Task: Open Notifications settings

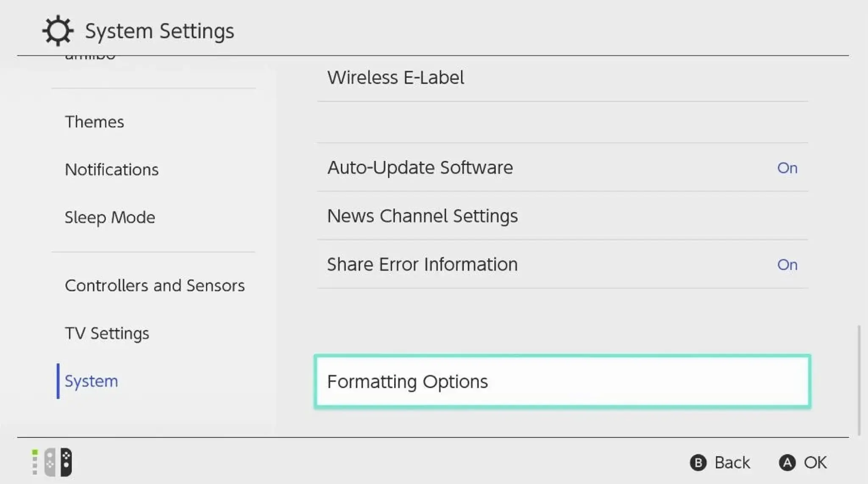Action: tap(111, 170)
